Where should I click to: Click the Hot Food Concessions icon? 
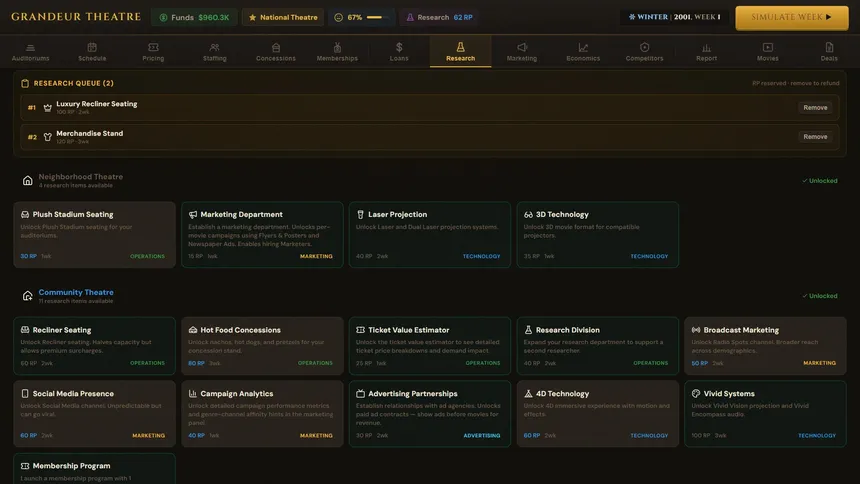pos(193,330)
